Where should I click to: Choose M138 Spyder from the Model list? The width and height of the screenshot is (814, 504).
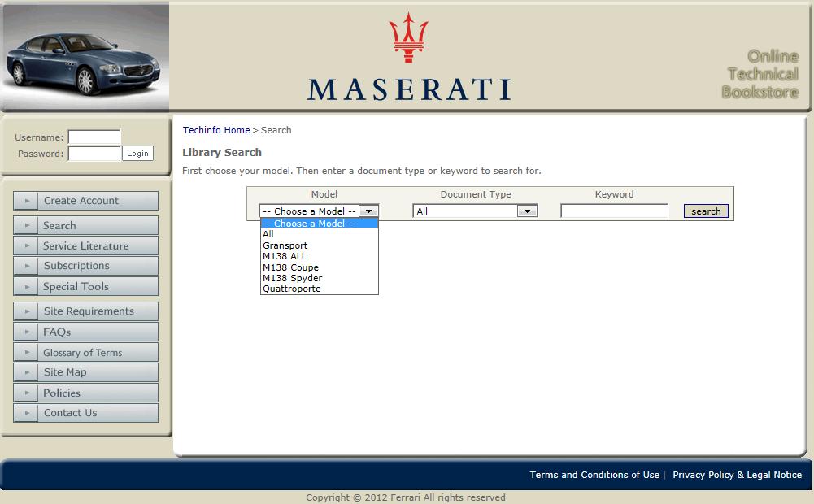(x=320, y=278)
